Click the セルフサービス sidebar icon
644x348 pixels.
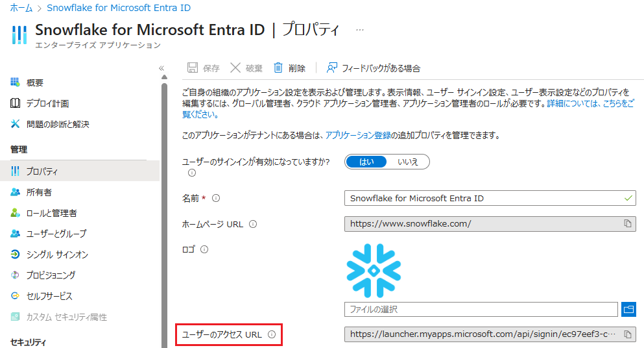point(15,296)
